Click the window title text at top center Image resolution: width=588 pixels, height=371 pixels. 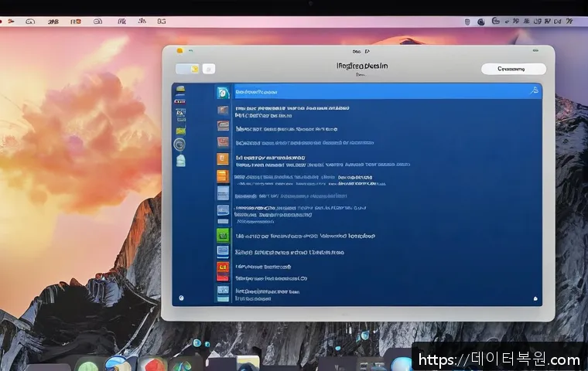click(362, 66)
